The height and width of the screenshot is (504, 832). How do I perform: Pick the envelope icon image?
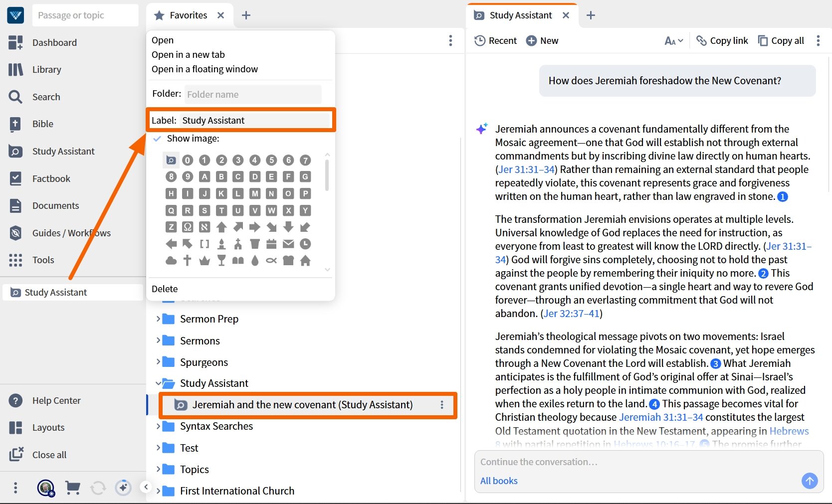point(288,244)
